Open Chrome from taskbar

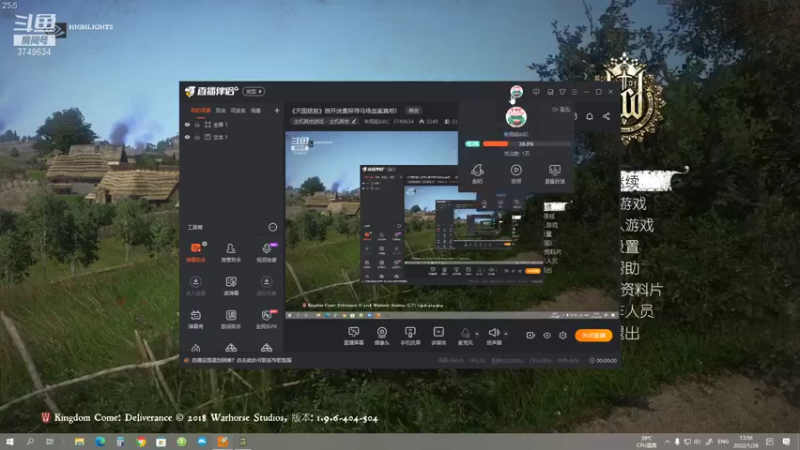tap(140, 442)
